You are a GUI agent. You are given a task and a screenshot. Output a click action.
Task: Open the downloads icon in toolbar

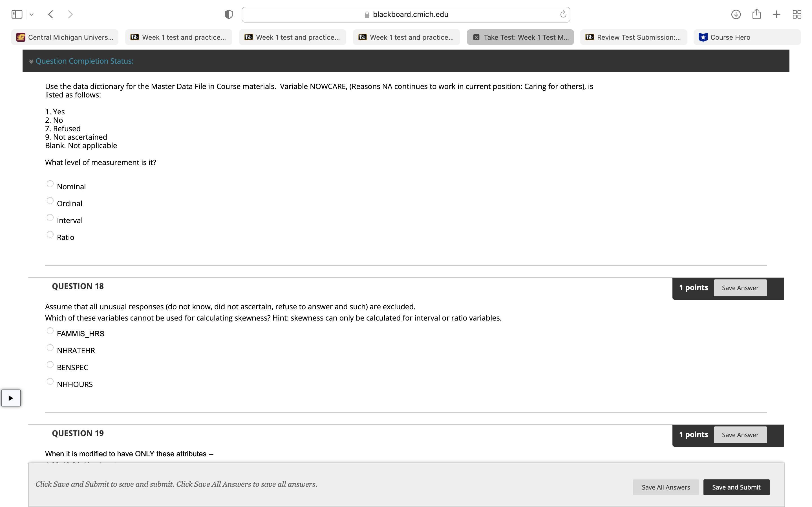[x=736, y=14]
